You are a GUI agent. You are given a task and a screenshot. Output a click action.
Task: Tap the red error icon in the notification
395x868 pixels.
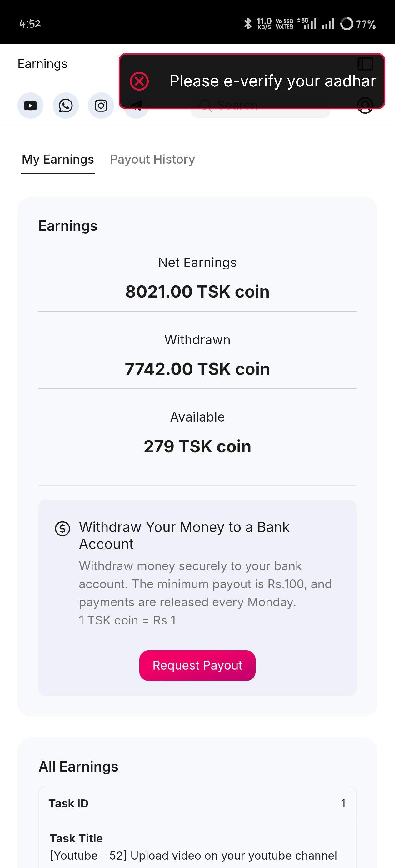coord(139,81)
